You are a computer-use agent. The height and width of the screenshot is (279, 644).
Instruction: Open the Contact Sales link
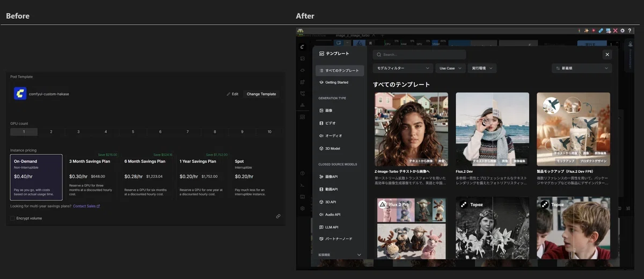pos(86,206)
